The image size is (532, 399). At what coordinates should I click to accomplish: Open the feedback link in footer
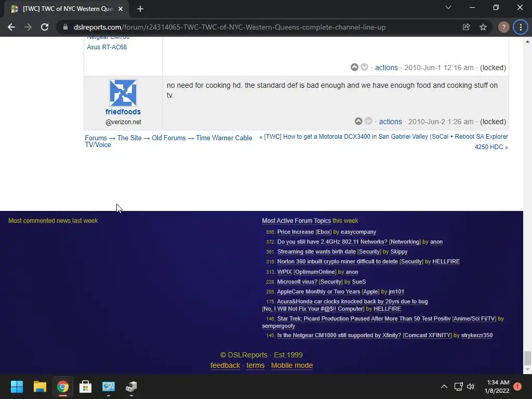pyautogui.click(x=225, y=365)
